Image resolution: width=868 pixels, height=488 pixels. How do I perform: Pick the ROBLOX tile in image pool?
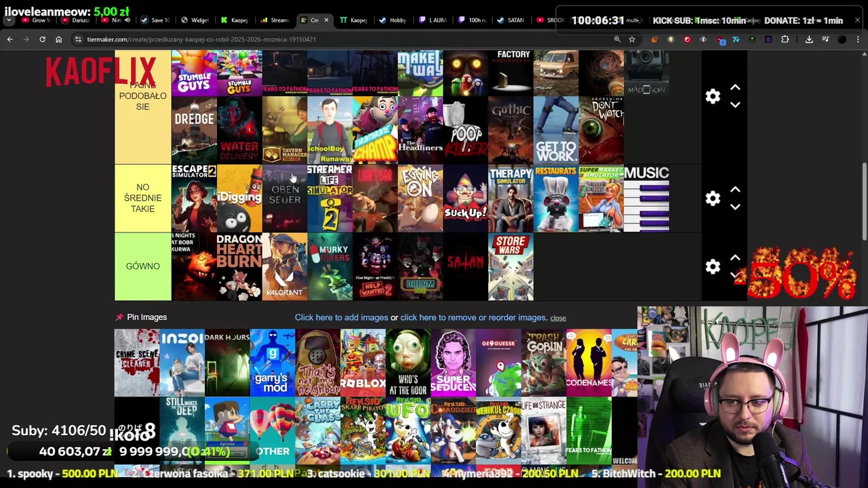363,363
